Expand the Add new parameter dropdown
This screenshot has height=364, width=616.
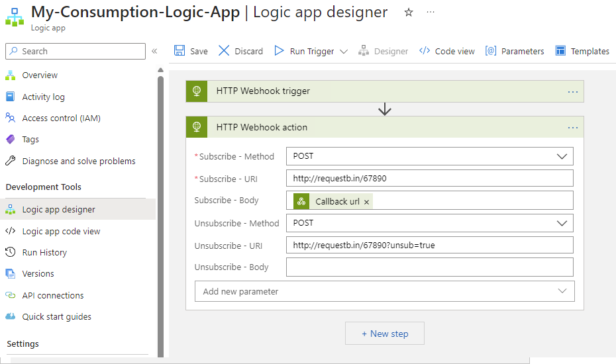pyautogui.click(x=562, y=291)
